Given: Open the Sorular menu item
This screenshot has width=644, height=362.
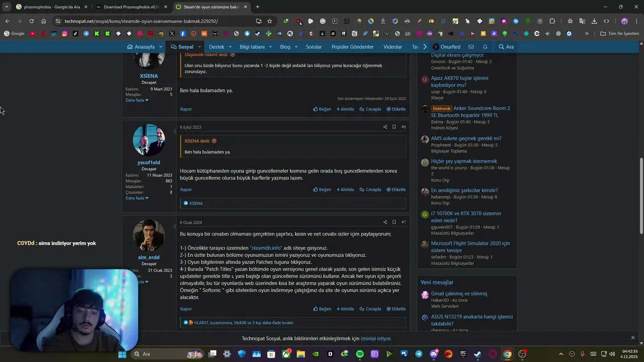Looking at the screenshot, I should tap(313, 47).
